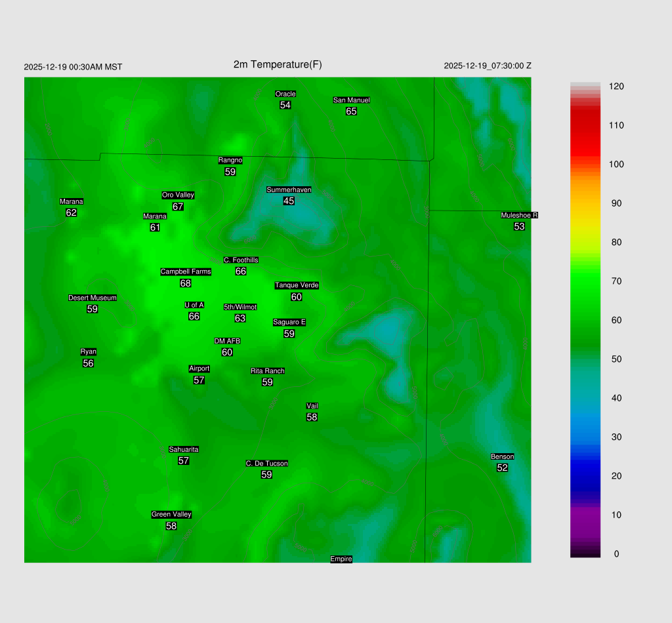
Task: Click the Oracle temperature value 54
Action: (285, 105)
